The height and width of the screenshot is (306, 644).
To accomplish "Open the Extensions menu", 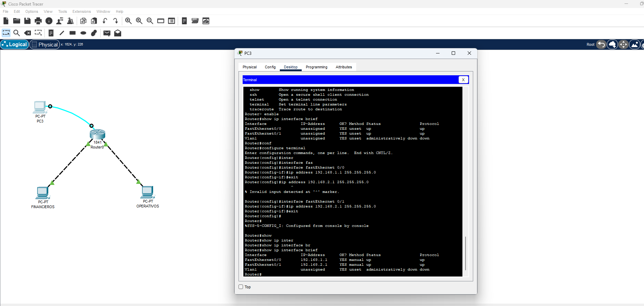I will (x=82, y=11).
